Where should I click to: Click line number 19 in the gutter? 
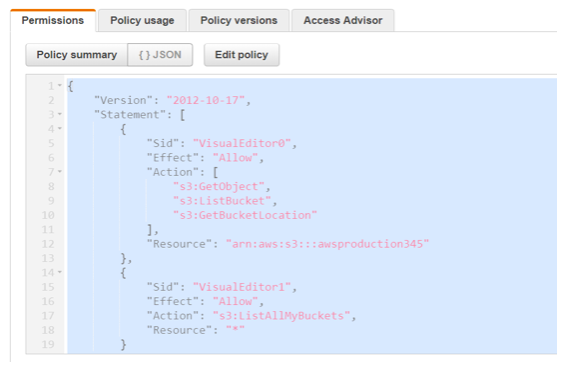pos(48,344)
